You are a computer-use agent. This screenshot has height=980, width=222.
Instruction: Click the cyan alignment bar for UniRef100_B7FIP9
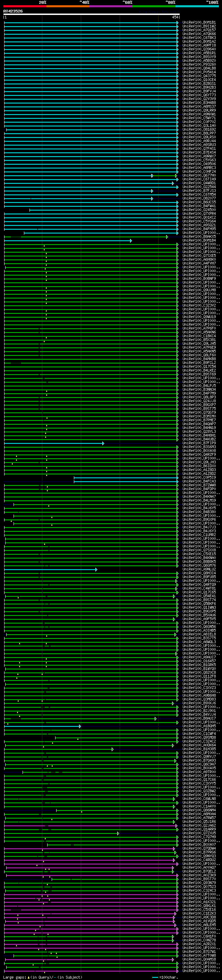pos(54,443)
